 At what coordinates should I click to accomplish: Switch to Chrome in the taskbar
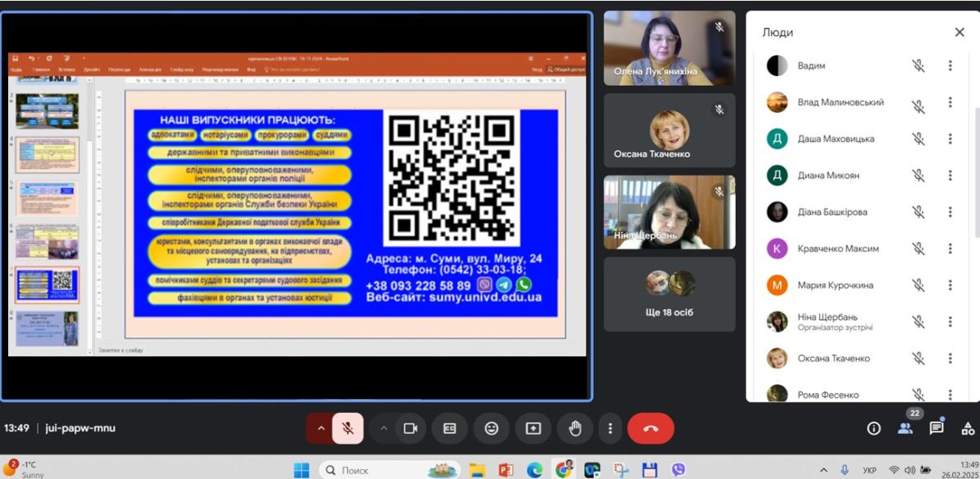[563, 470]
